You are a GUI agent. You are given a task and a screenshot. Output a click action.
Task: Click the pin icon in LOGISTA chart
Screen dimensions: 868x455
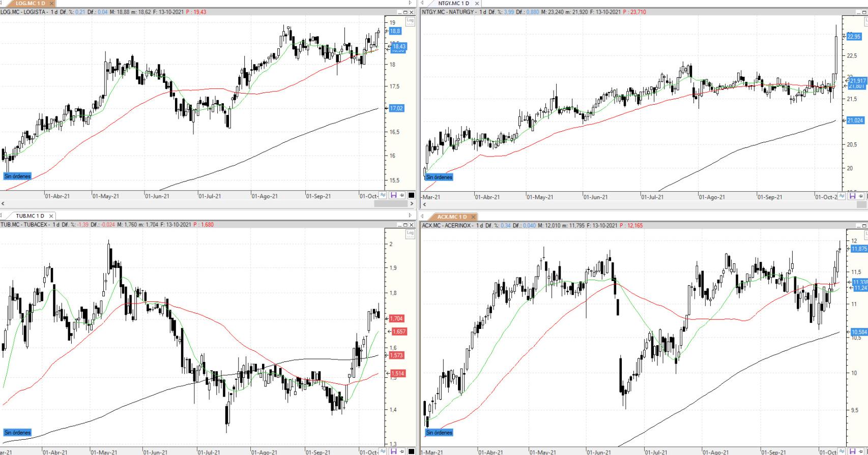click(x=402, y=195)
